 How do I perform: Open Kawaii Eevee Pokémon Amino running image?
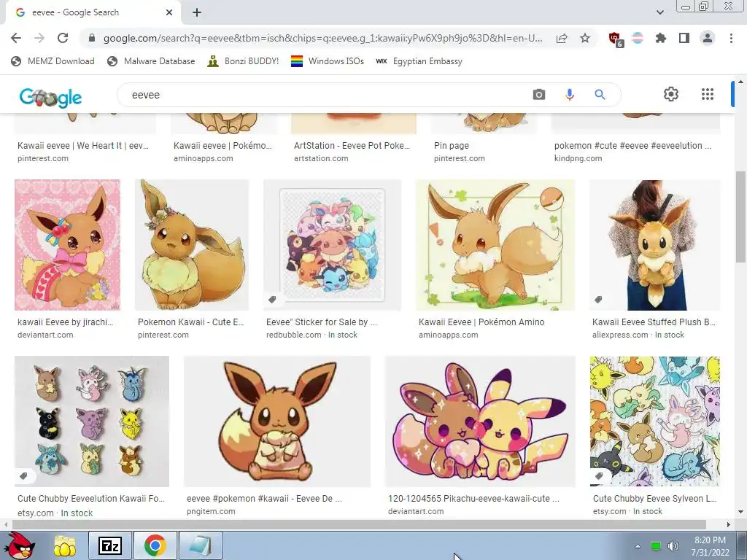coord(495,245)
